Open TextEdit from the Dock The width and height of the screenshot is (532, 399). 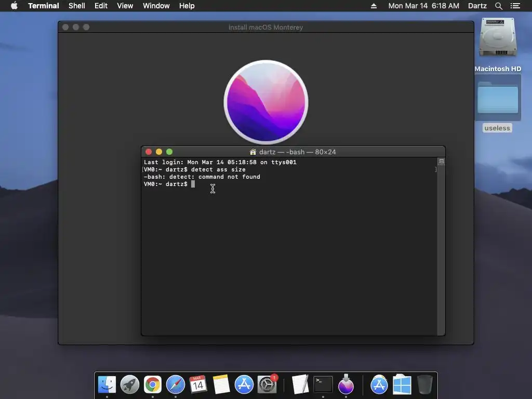300,384
